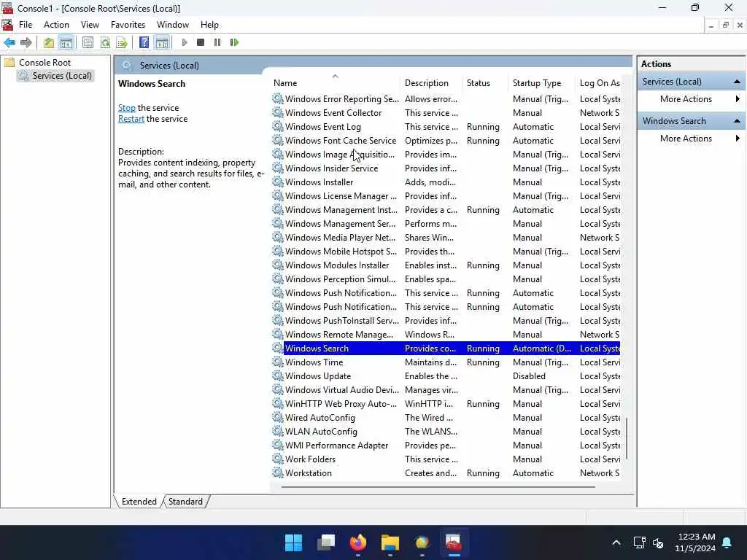
Task: Start Service using the play icon
Action: 185,42
